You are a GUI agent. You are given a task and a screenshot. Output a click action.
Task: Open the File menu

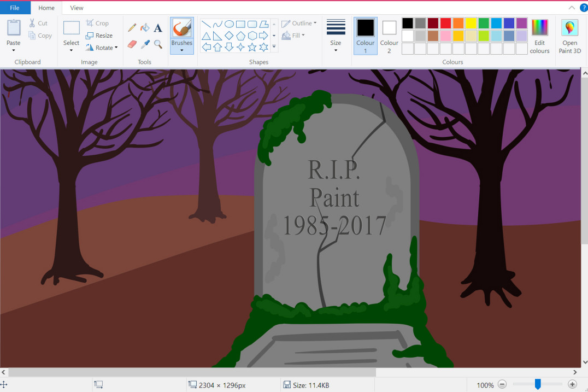pos(15,8)
